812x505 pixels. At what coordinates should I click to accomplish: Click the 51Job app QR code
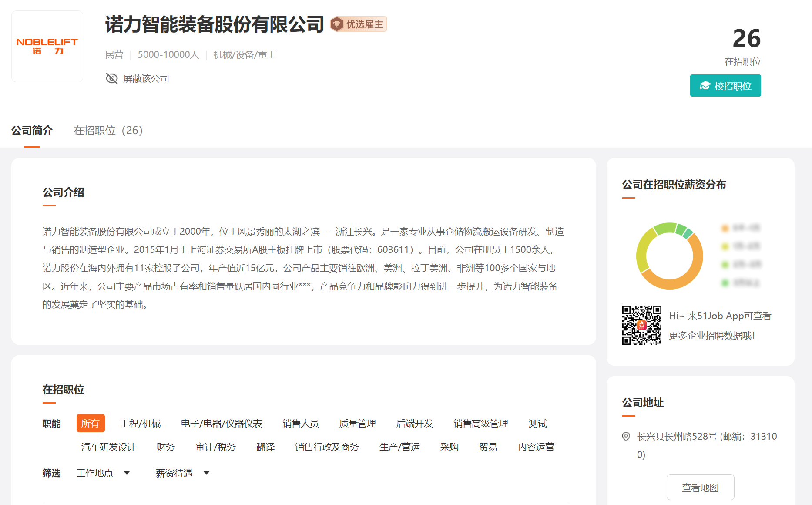(642, 325)
